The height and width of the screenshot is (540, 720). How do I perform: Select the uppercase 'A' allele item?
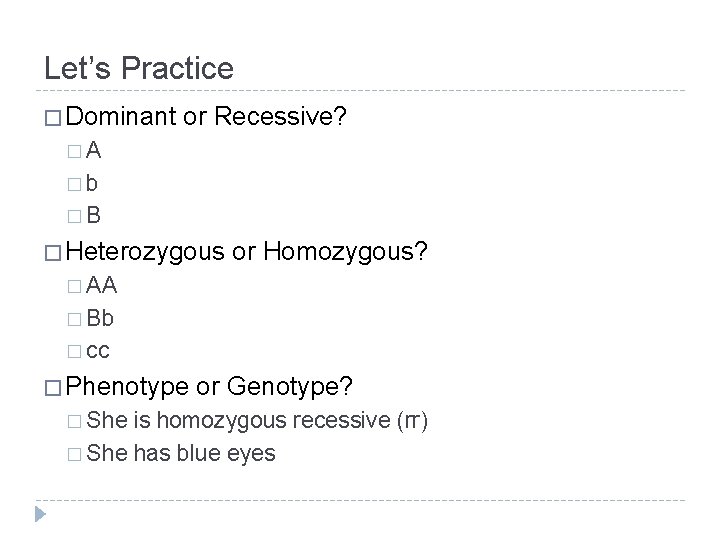pyautogui.click(x=95, y=151)
